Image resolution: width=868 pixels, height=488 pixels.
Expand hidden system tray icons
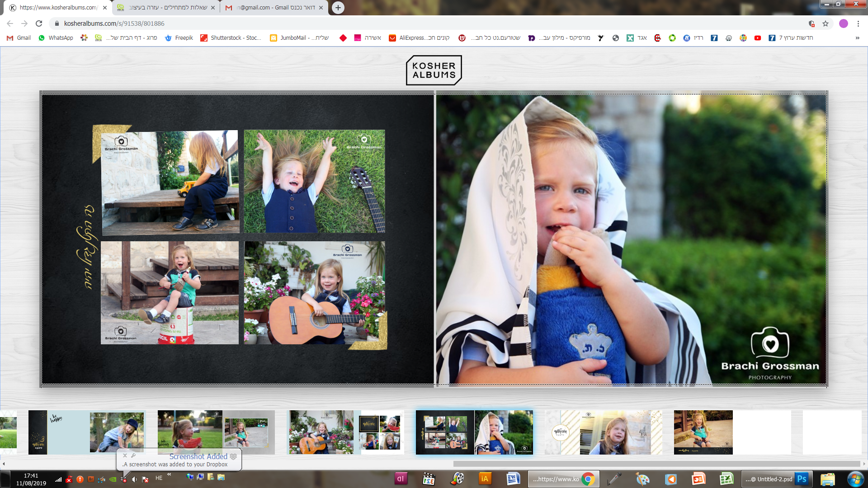tap(169, 474)
